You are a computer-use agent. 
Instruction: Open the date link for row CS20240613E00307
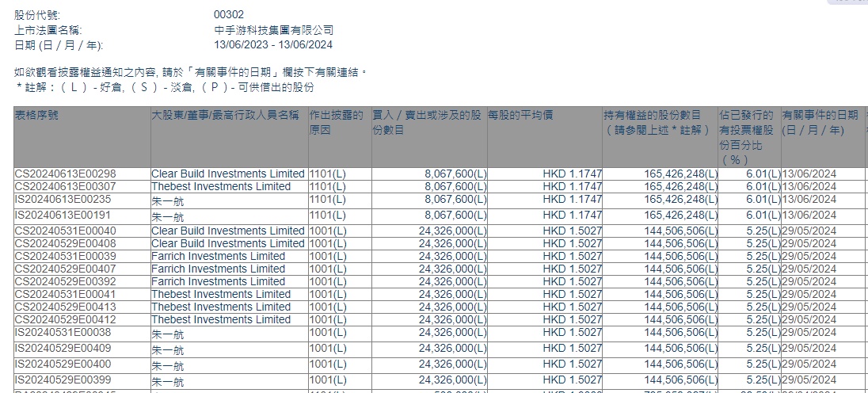click(x=809, y=186)
